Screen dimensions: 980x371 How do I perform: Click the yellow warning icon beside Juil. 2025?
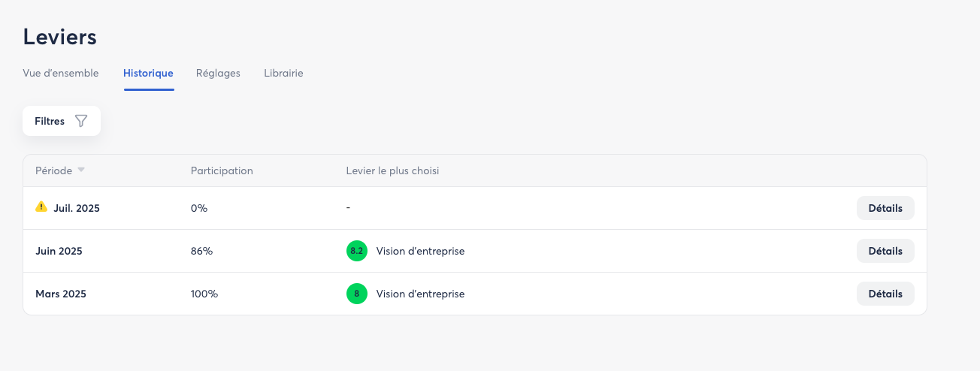[41, 207]
